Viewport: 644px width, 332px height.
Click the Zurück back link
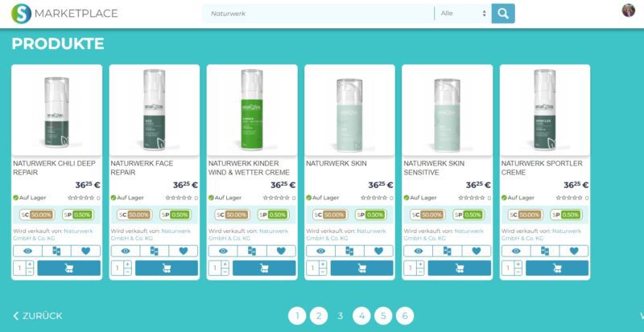pos(38,316)
